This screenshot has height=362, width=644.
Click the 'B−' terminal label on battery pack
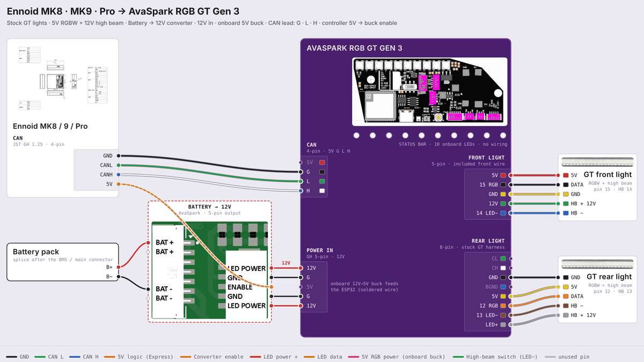[109, 277]
